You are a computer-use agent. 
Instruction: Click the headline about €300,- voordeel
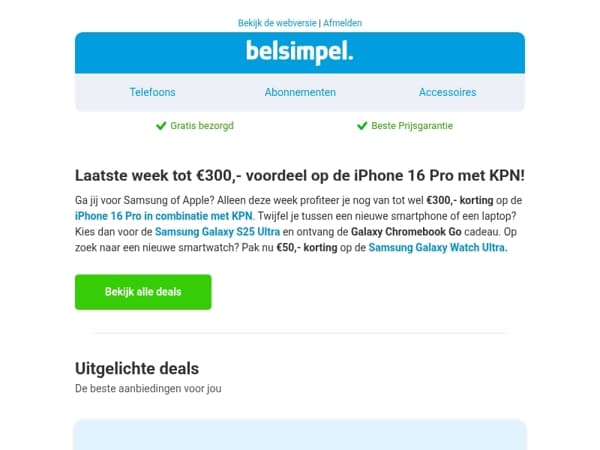coord(300,176)
